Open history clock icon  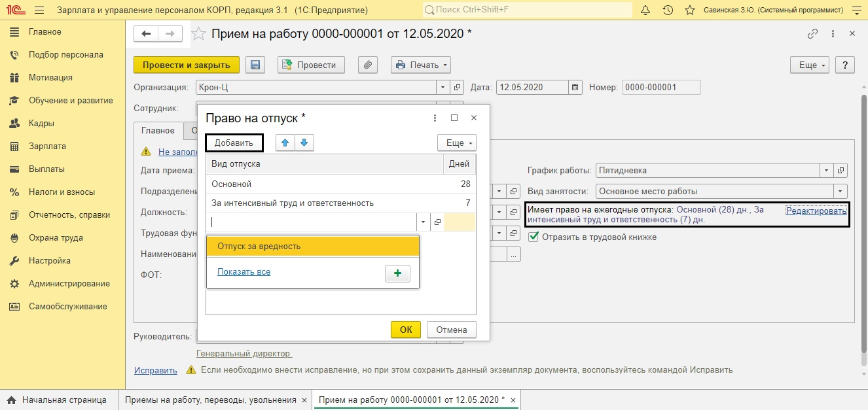[x=668, y=10]
